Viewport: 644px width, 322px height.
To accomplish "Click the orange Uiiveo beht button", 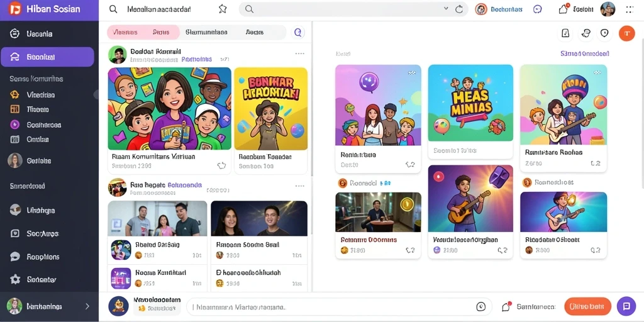I will 588,306.
